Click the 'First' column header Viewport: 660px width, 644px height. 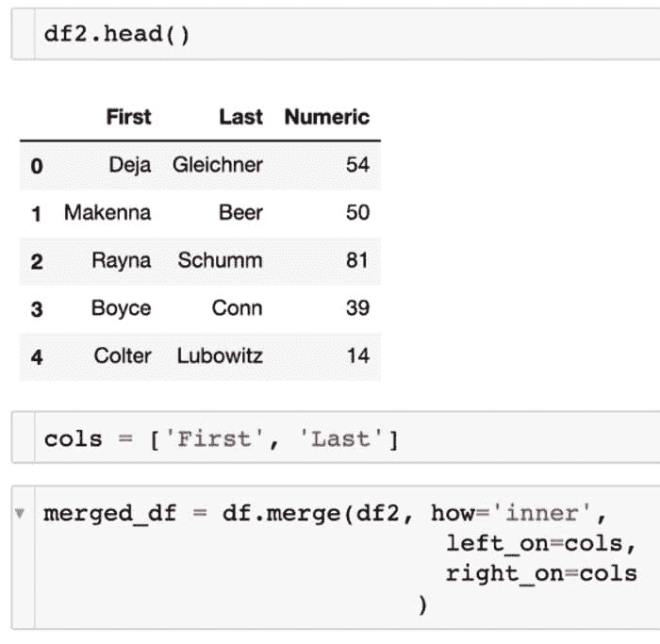point(128,117)
